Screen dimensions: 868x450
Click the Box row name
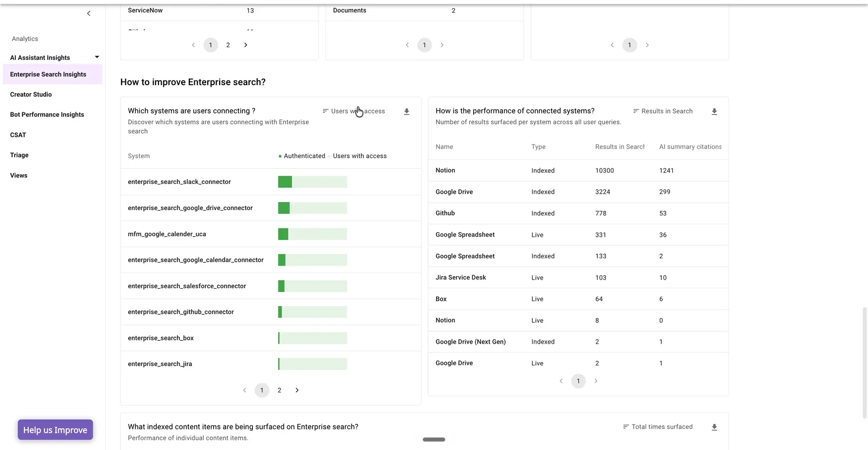coord(441,299)
